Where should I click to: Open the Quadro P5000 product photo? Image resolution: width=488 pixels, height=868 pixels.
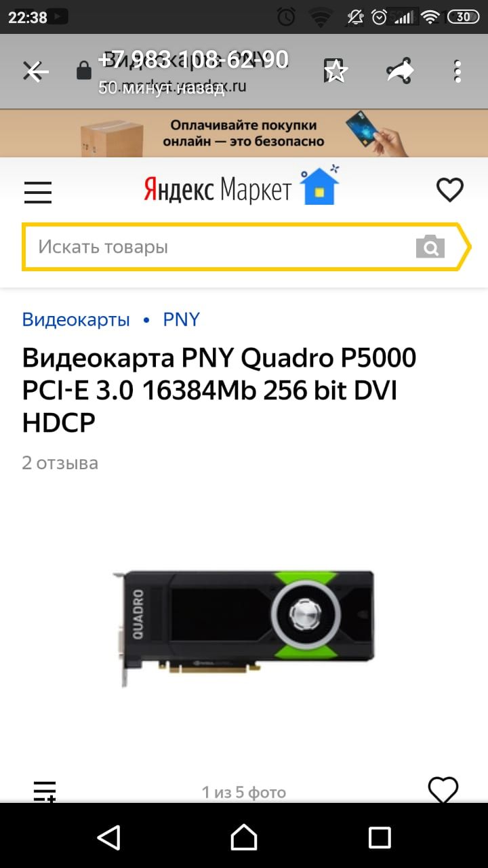[244, 629]
